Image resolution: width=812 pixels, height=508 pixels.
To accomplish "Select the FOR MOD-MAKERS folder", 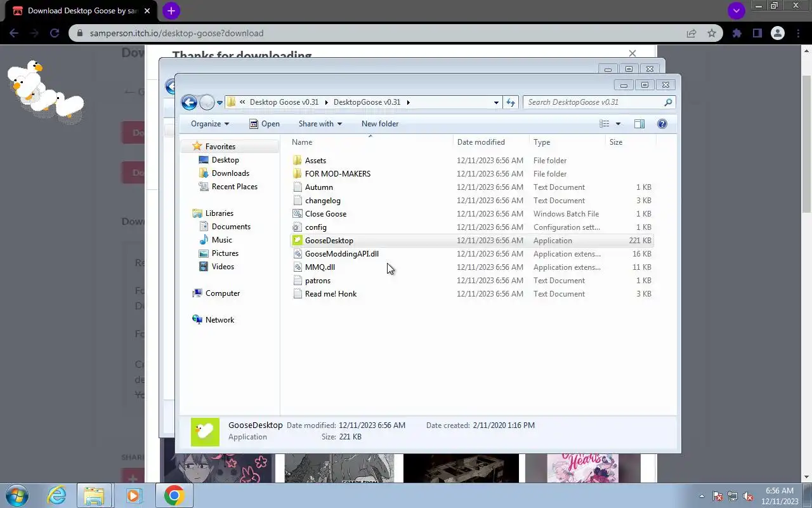I will [x=471, y=174].
